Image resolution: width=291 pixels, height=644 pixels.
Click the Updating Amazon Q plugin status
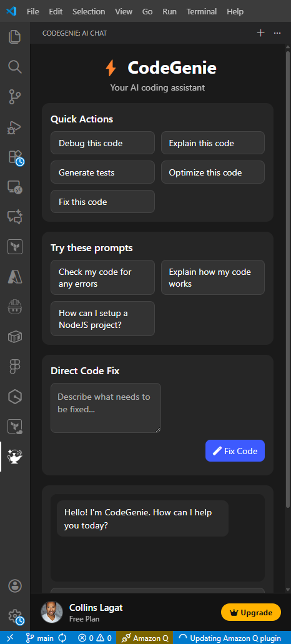(230, 638)
